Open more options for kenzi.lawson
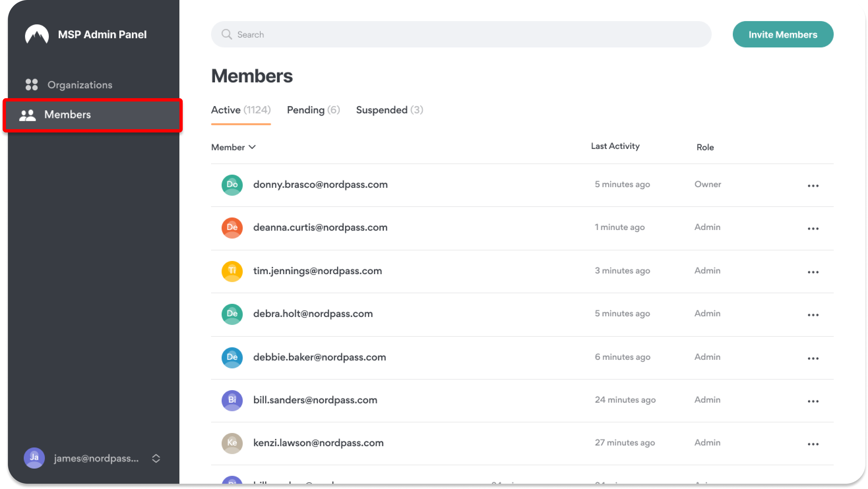 click(813, 444)
